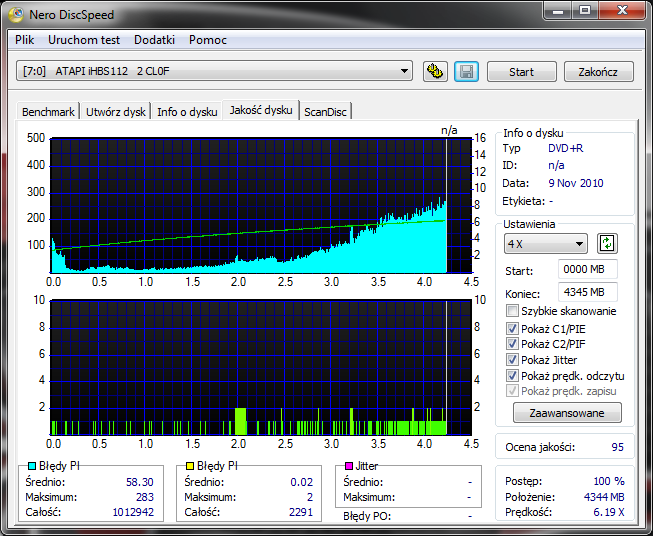Open the ATAPI iHBS112 drive dropdown
This screenshot has height=536, width=653.
(214, 71)
